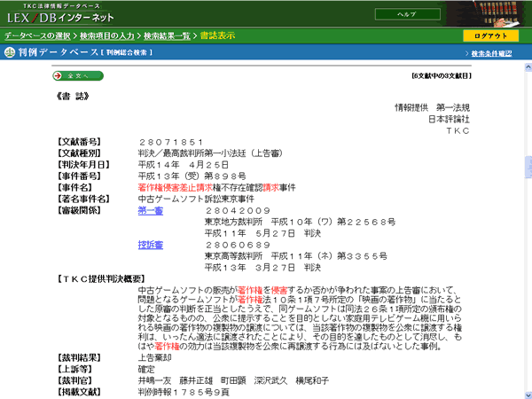Click the yellow ログアウト button
This screenshot has width=532, height=399.
coord(490,36)
